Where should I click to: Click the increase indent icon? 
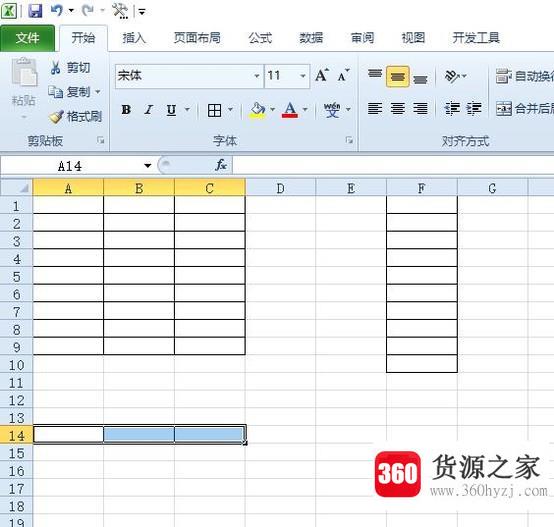pyautogui.click(x=474, y=109)
